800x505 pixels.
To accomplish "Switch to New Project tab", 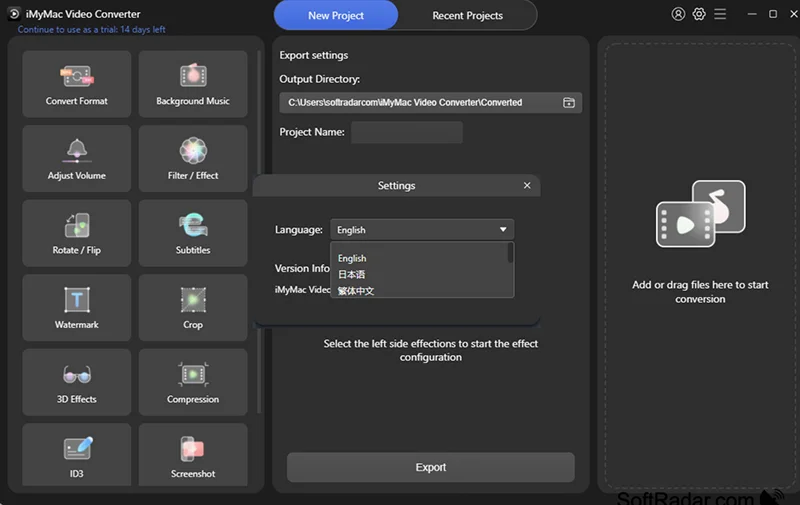I will (x=336, y=15).
